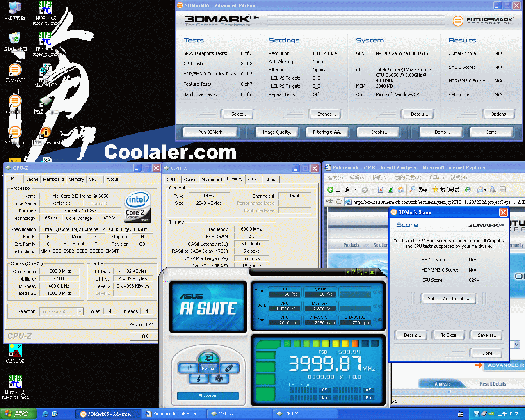Open the My Computer desktop icon
Viewport: 525px width, 420px height.
(x=15, y=11)
